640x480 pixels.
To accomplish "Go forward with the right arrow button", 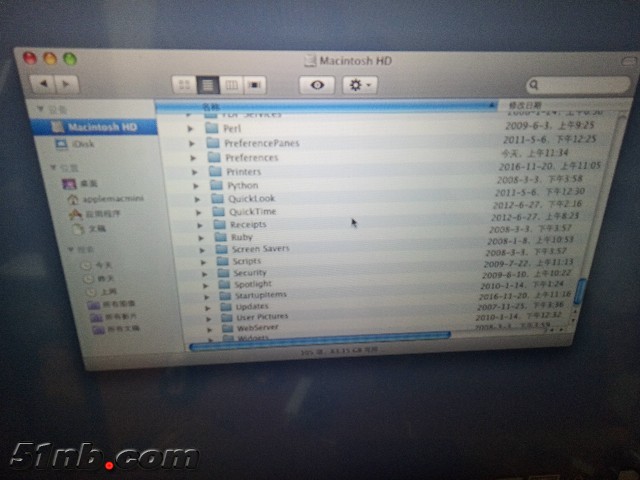I will 66,84.
